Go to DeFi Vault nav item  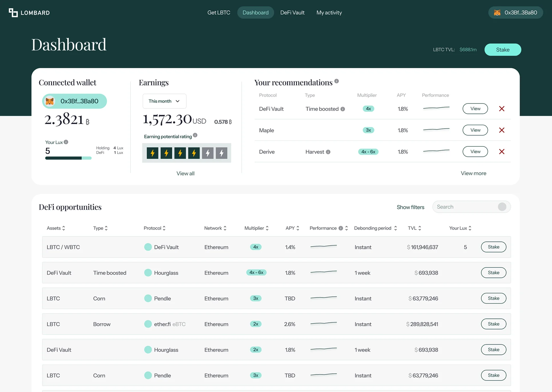pos(292,13)
